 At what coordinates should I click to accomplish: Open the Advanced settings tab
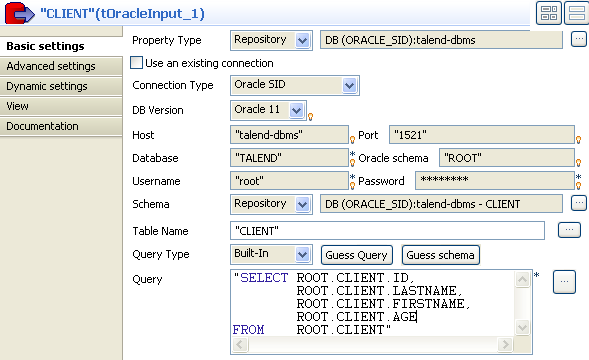pos(61,66)
